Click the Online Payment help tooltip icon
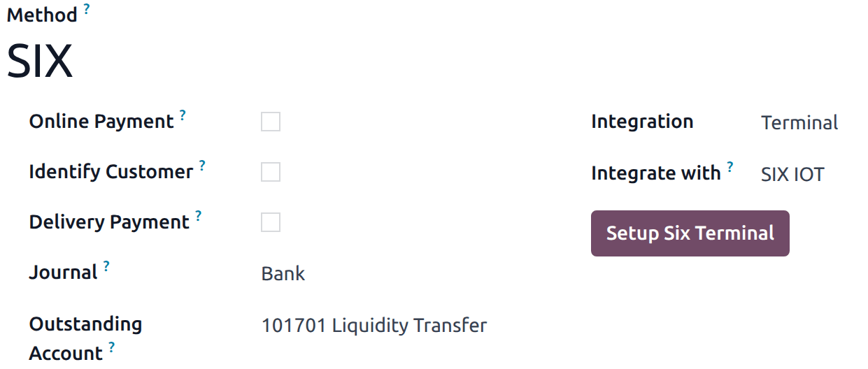The image size is (868, 369). point(183,115)
